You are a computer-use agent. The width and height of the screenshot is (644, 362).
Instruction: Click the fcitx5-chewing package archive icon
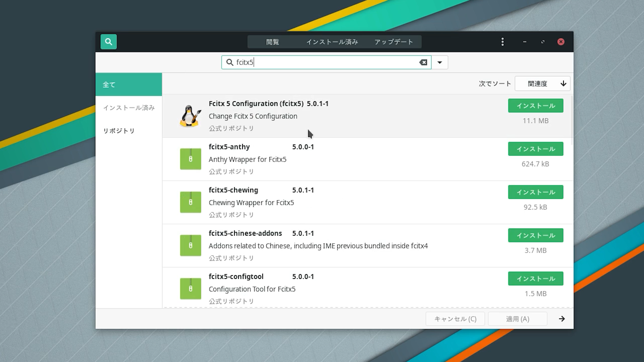(190, 202)
